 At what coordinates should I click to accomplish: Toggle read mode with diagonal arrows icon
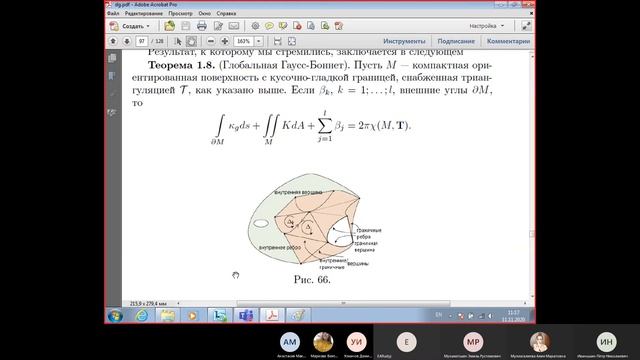(x=526, y=26)
